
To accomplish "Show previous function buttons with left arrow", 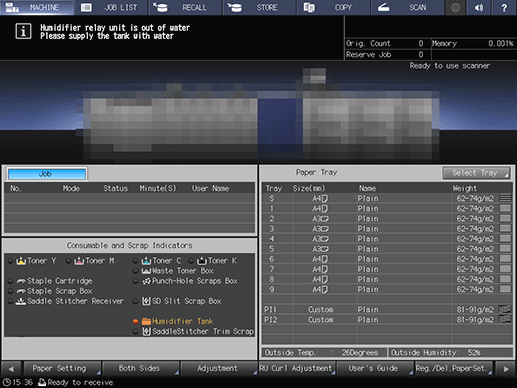I will [12, 369].
